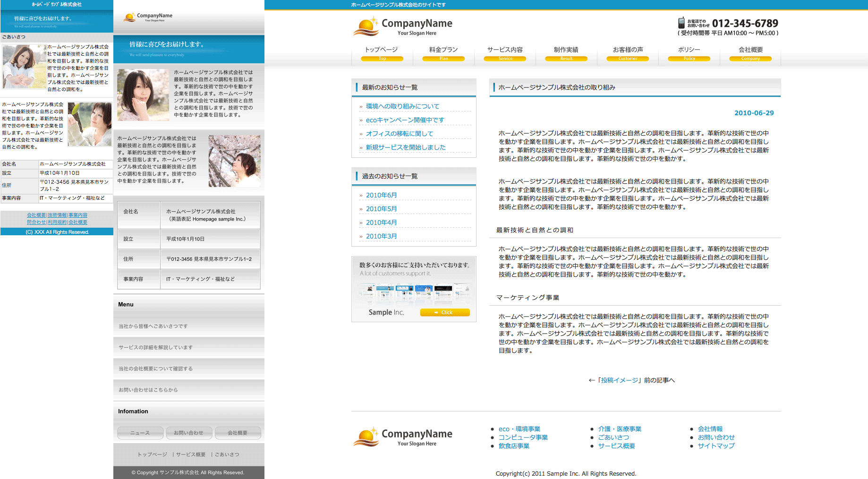Click the small CompanyName logo in the middle panel
This screenshot has width=868, height=479.
147,17
